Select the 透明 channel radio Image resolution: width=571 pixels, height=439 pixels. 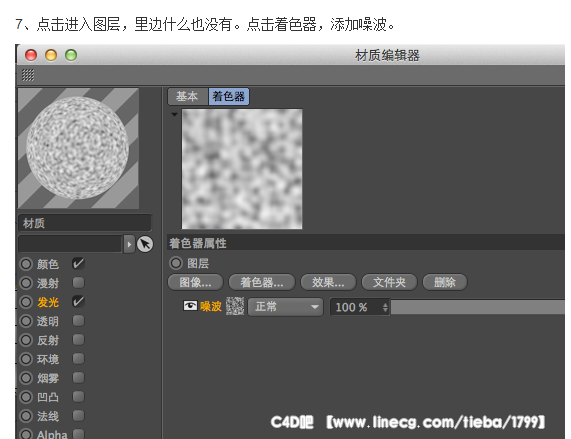tap(26, 321)
